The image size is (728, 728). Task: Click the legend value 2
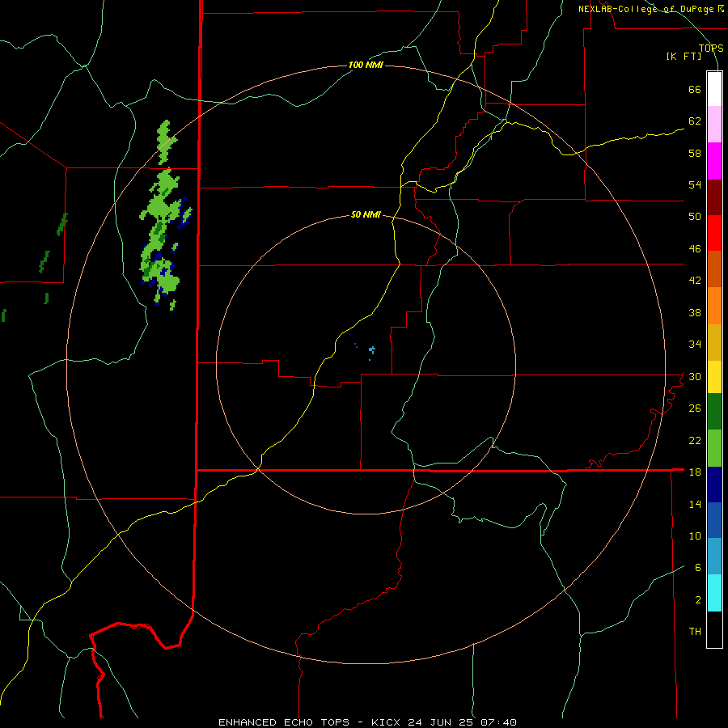(x=698, y=599)
